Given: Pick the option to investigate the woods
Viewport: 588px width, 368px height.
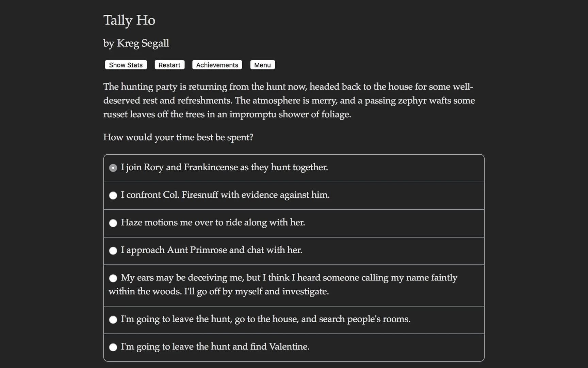Looking at the screenshot, I should [x=282, y=285].
